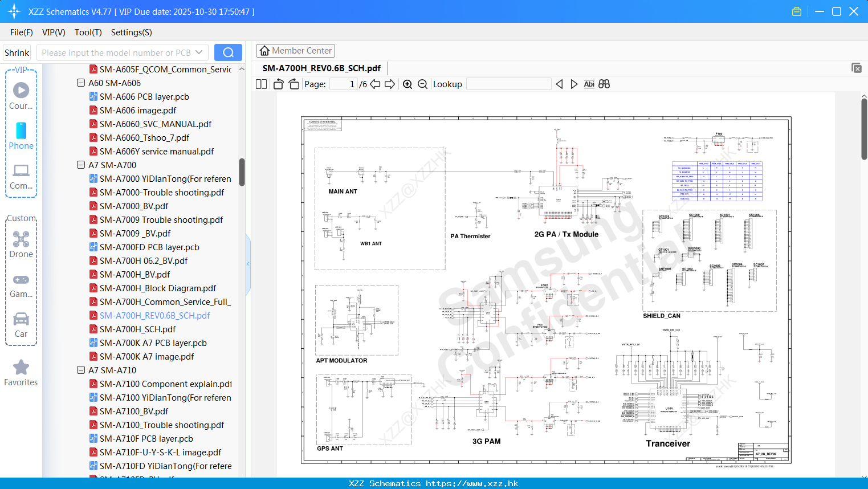Focus the model number or PCB search field
868x489 pixels.
tap(116, 52)
